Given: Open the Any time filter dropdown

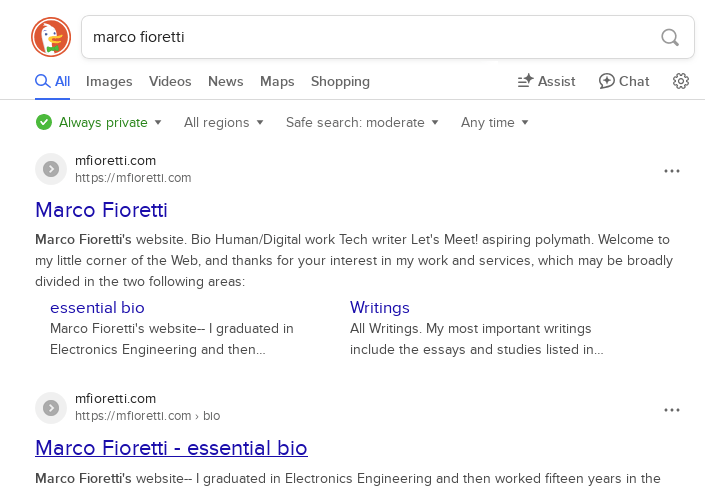Looking at the screenshot, I should pos(495,122).
